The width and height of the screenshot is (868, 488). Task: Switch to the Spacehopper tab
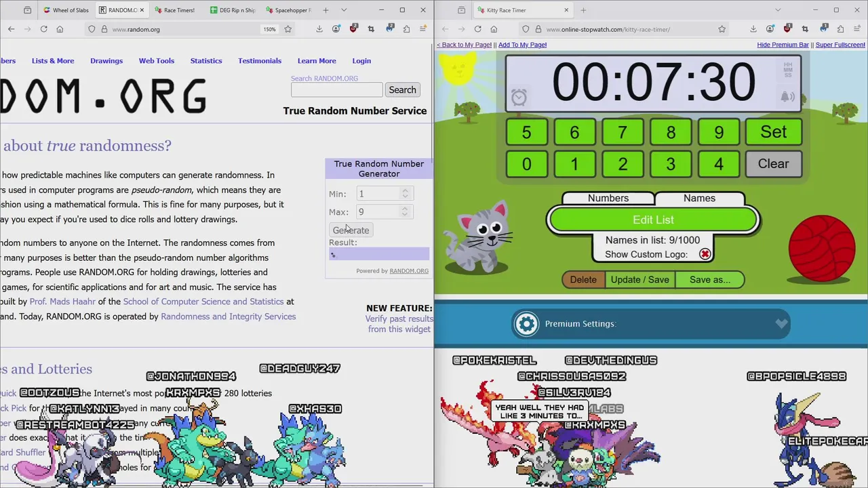tap(288, 10)
